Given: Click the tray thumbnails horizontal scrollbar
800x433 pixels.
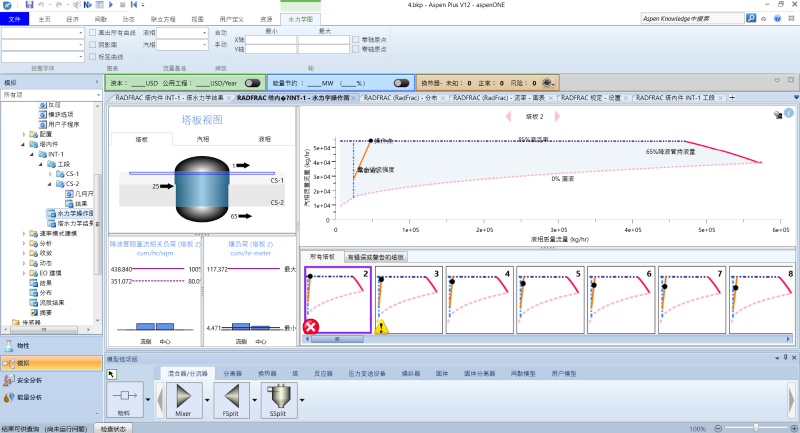Looking at the screenshot, I should click(x=337, y=339).
